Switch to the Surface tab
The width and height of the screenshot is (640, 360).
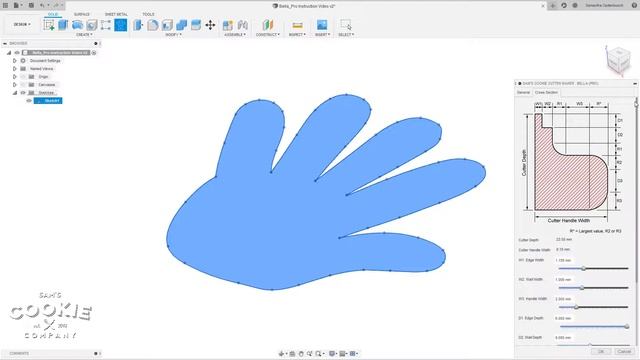point(81,14)
